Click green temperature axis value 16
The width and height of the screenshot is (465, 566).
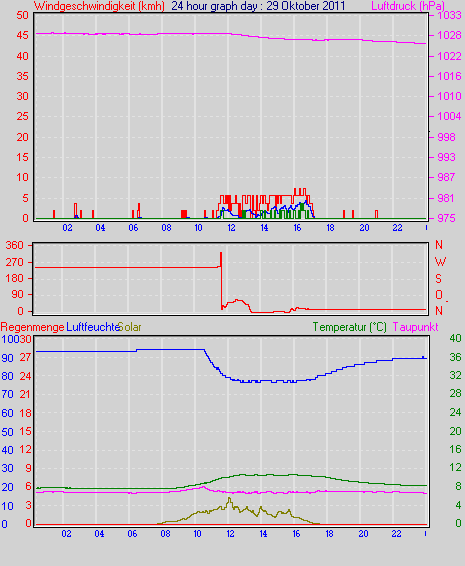point(456,449)
